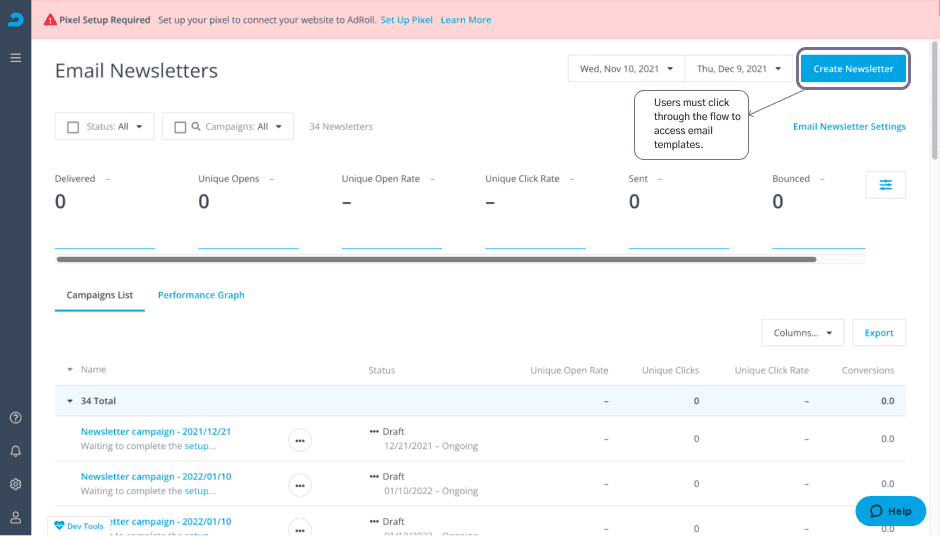Click the AdRoll logo icon
The width and height of the screenshot is (940, 536).
click(x=16, y=20)
